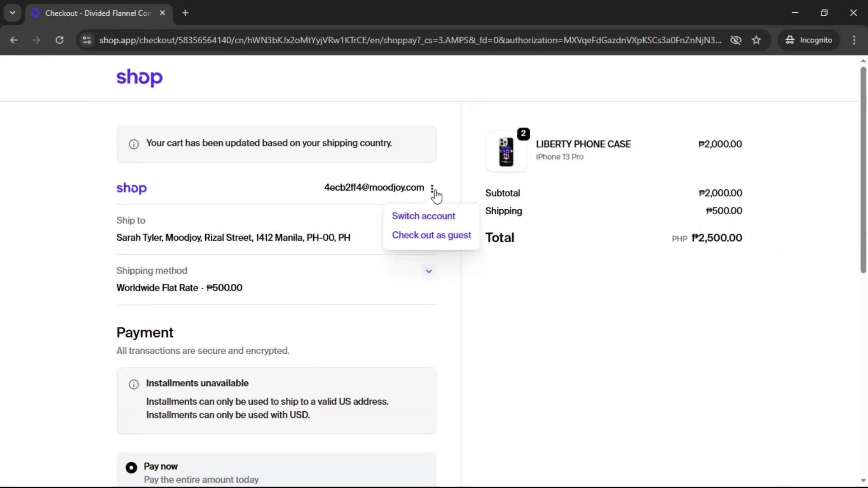Open Chrome's three-dot browser menu
The image size is (868, 488).
pos(854,40)
